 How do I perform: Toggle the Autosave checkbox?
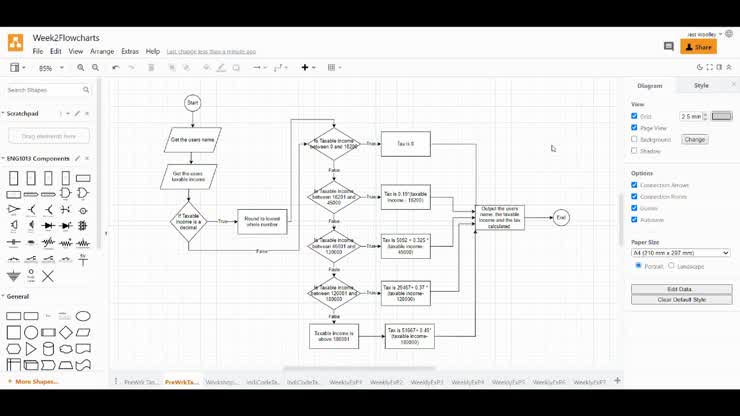634,220
